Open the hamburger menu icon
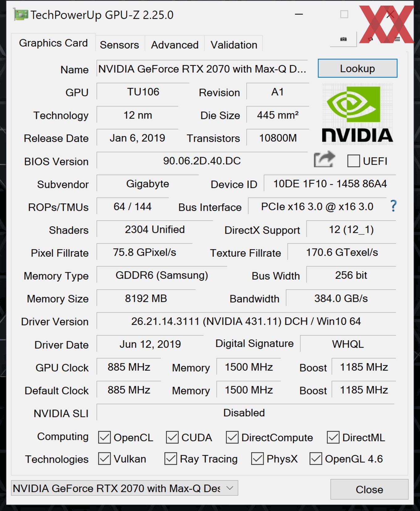Image resolution: width=420 pixels, height=511 pixels. [x=397, y=39]
